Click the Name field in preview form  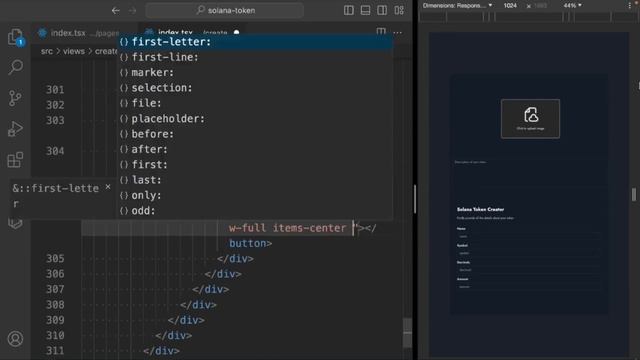click(x=529, y=236)
